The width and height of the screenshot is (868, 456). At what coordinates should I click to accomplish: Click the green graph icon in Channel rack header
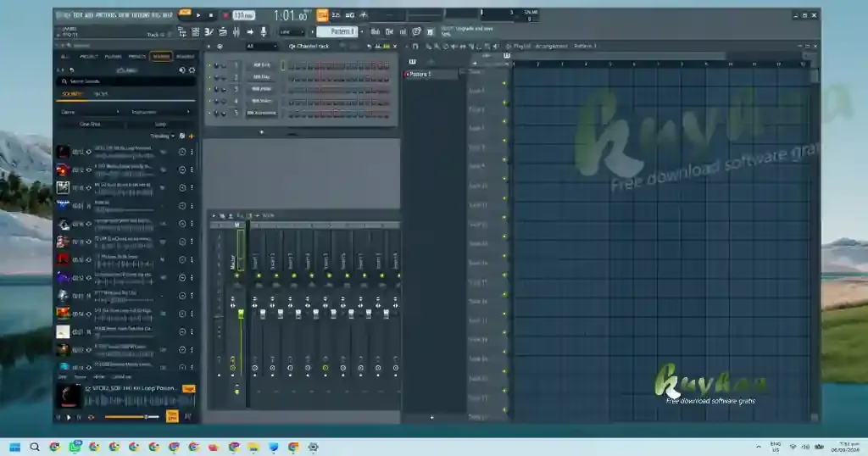coord(387,47)
